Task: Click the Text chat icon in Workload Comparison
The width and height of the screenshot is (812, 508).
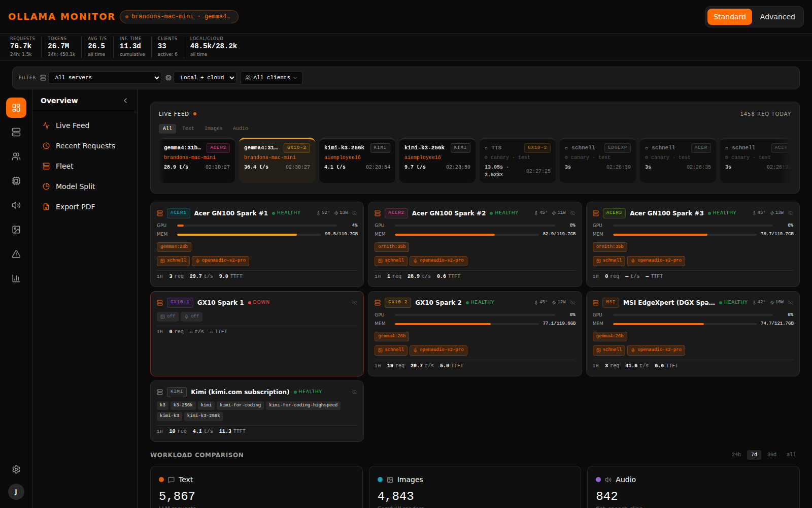Action: 171,480
